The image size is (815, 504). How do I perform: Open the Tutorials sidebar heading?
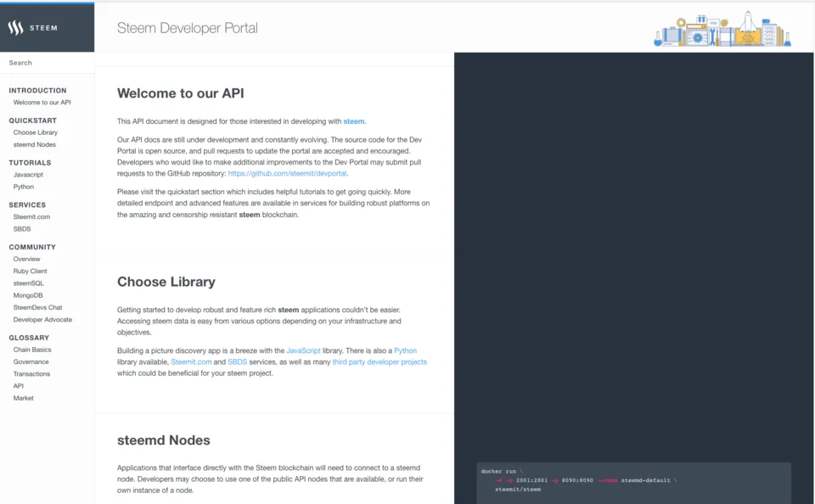coord(30,163)
